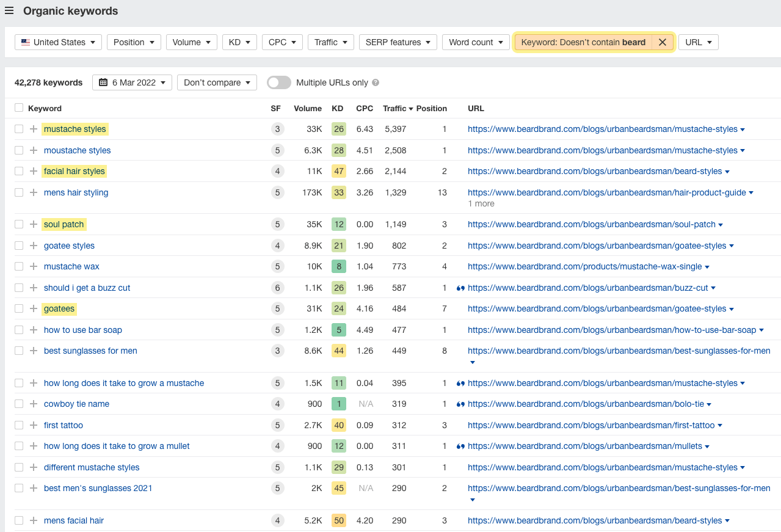Remove the 'Doesn't contain beard' keyword filter
The width and height of the screenshot is (781, 532).
click(663, 42)
